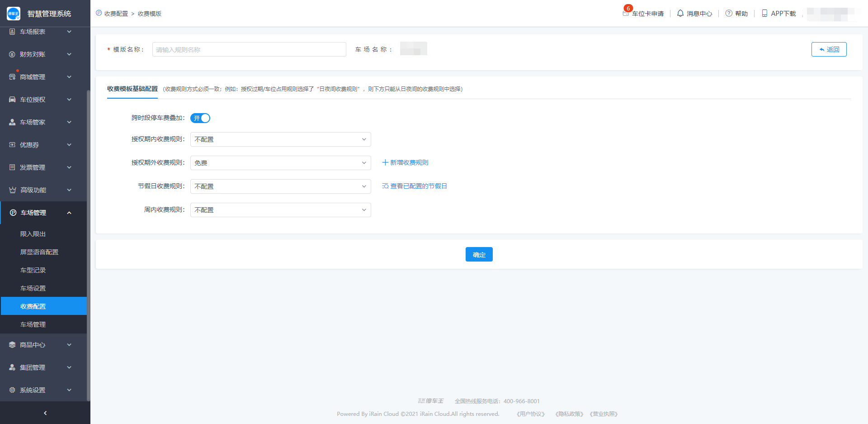Open the 授权期外收费规则 dropdown

(x=281, y=163)
